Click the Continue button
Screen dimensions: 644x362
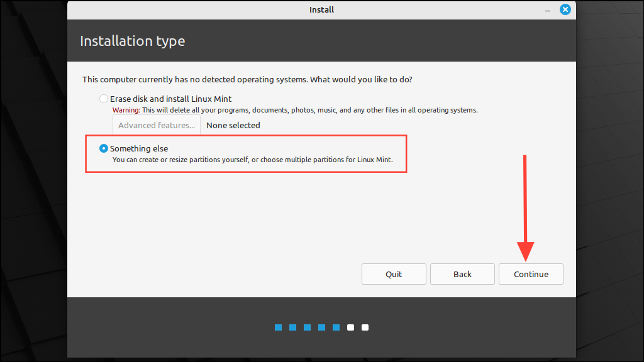531,274
